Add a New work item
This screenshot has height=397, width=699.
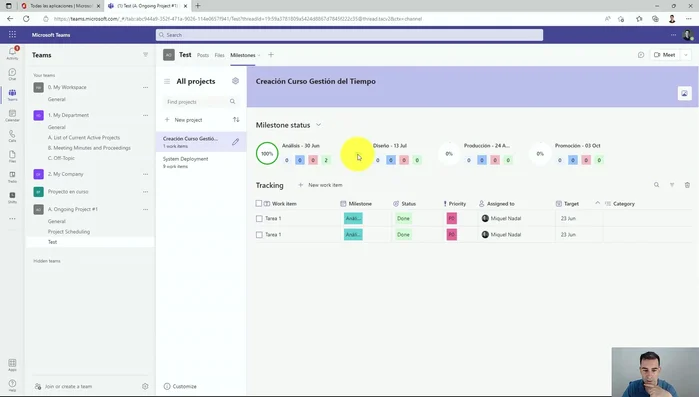[x=321, y=185]
